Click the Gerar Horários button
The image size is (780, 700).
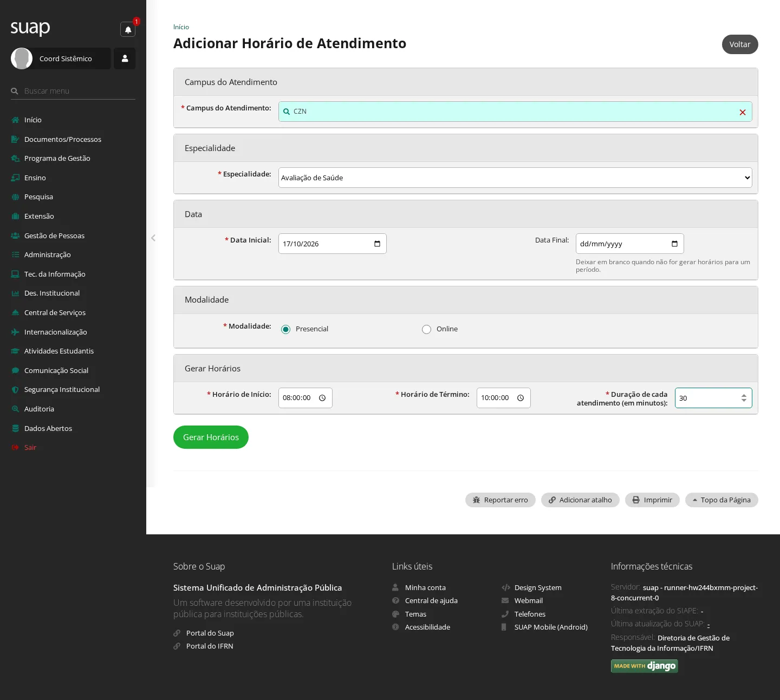point(211,437)
